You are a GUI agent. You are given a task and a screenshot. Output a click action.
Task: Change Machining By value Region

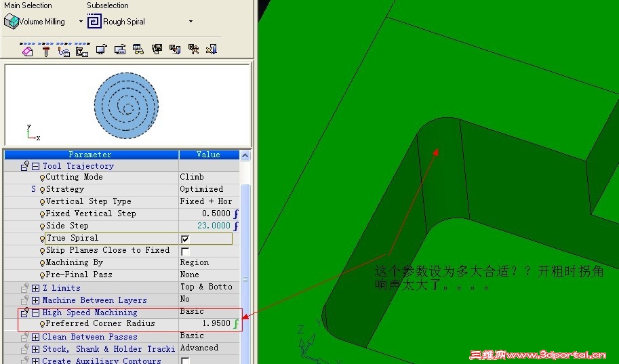click(194, 262)
